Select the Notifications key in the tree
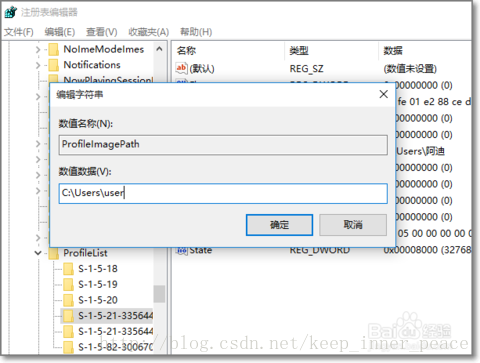This screenshot has height=363, width=480. (92, 65)
